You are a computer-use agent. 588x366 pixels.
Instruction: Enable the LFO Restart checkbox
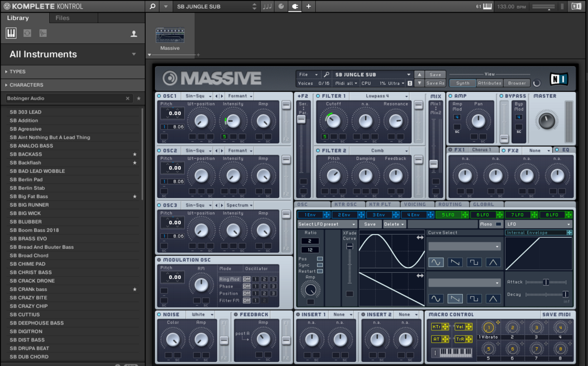click(x=320, y=271)
